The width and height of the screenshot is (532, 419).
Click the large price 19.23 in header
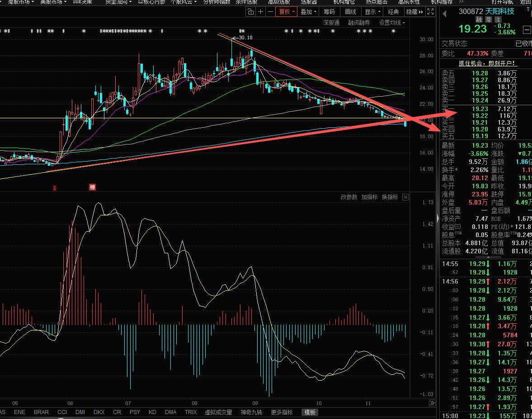(x=473, y=29)
